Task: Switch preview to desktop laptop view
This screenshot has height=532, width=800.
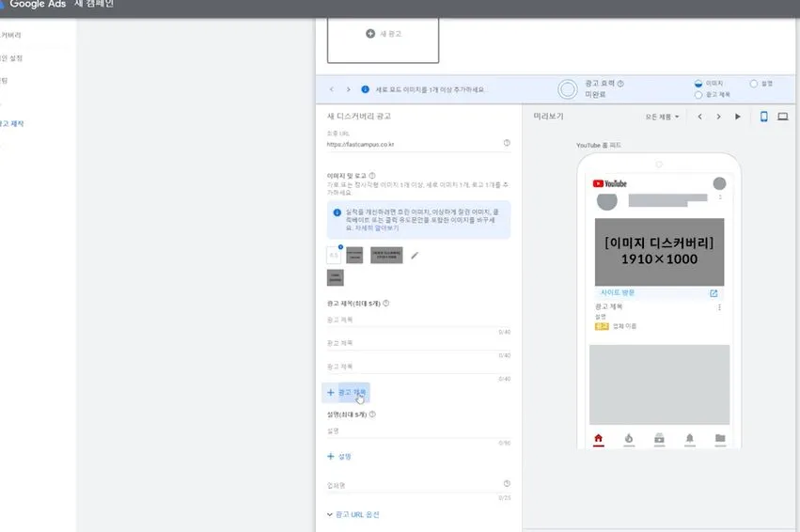Action: click(783, 117)
